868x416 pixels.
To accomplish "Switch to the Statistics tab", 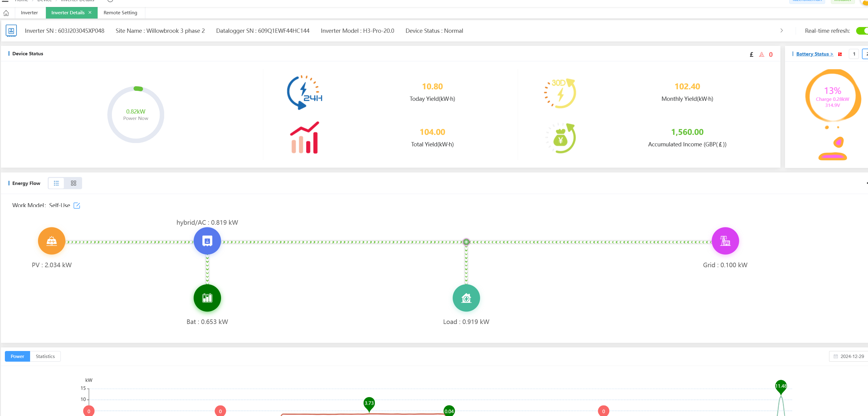I will point(45,356).
